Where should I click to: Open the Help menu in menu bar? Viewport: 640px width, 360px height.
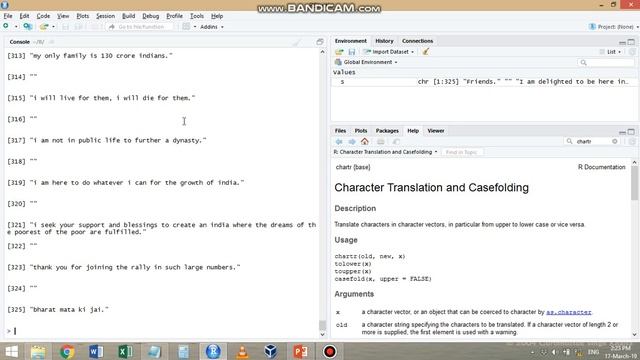[x=217, y=16]
